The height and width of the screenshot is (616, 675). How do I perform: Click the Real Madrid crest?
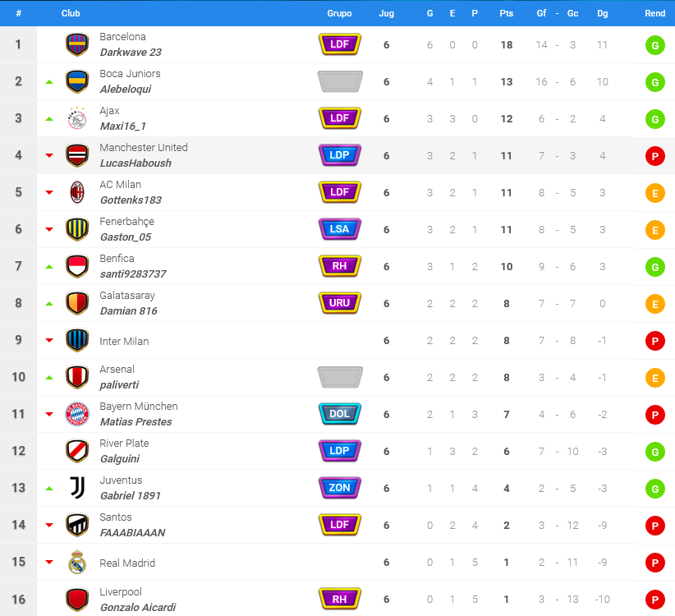77,562
